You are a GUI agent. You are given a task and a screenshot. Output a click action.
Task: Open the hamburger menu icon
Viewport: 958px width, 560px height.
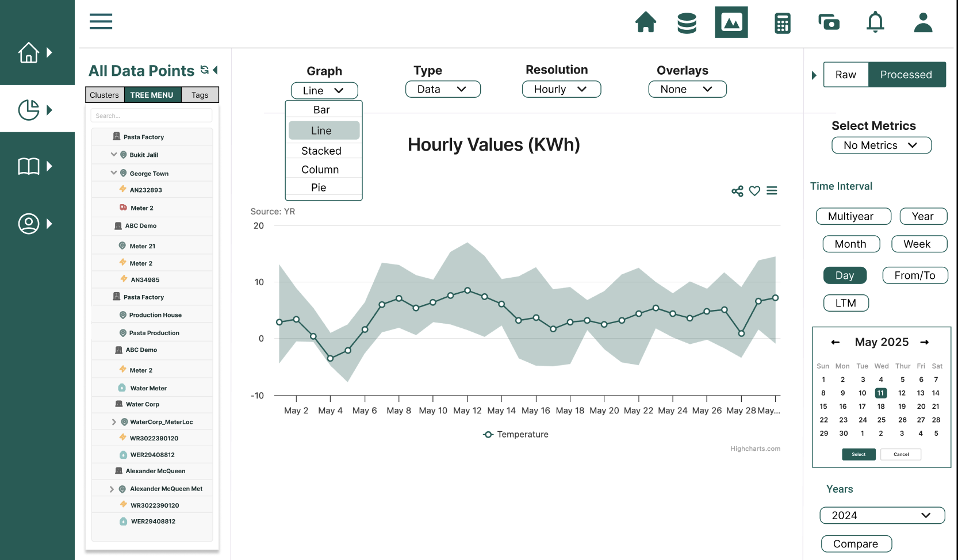(x=101, y=22)
